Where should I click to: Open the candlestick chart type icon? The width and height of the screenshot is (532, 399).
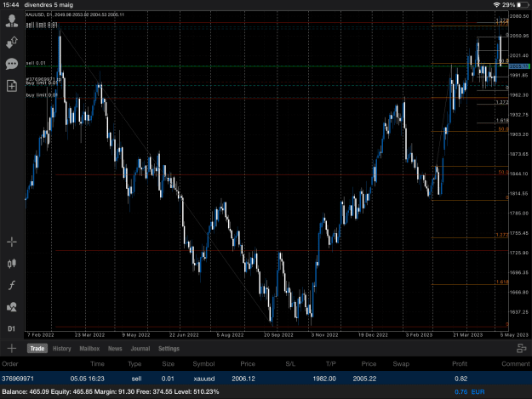tap(12, 264)
